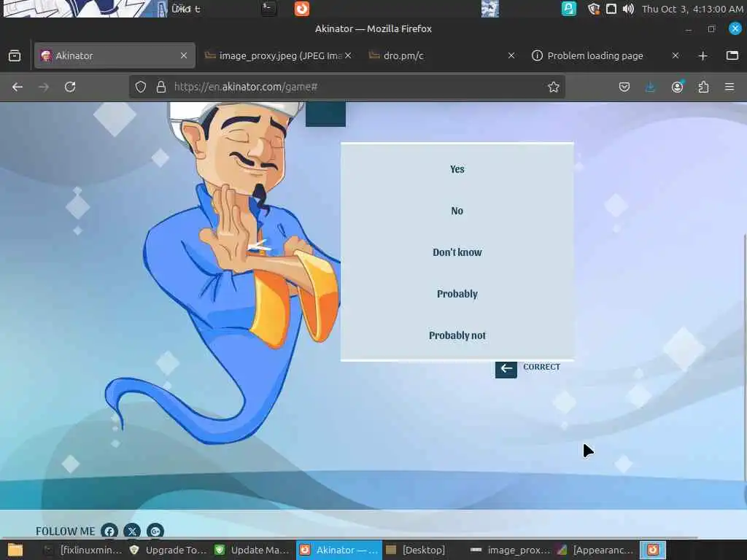Choose the Don't know answer
Image resolution: width=747 pixels, height=560 pixels.
[457, 252]
